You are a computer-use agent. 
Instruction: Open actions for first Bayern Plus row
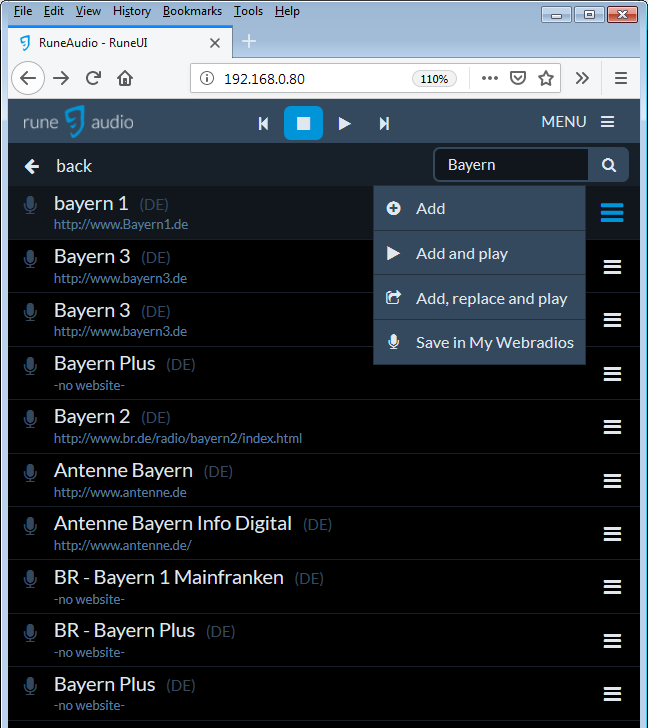coord(612,374)
